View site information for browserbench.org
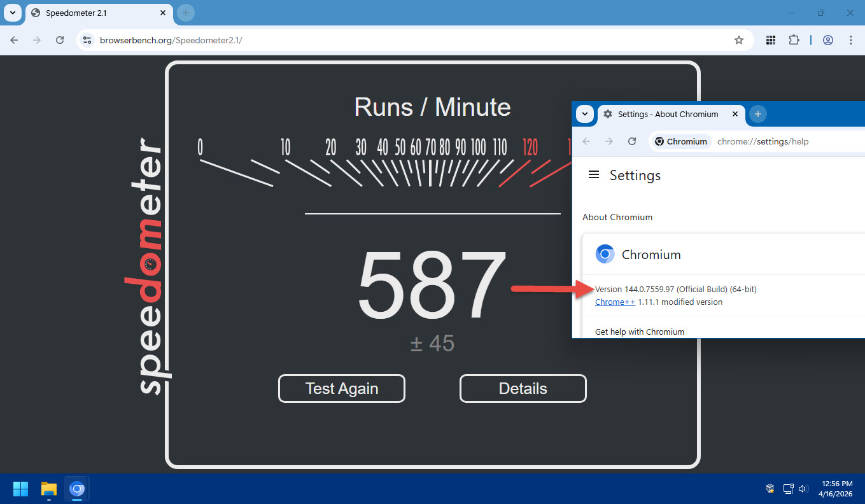The image size is (865, 504). [88, 40]
